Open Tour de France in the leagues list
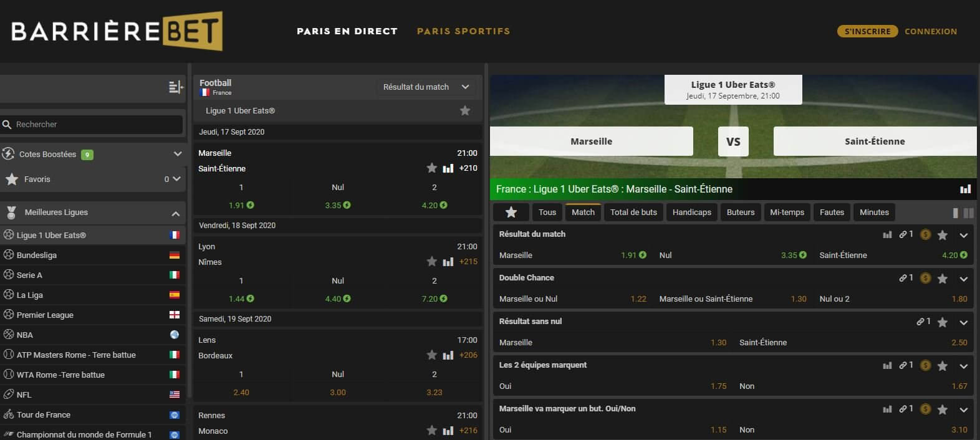The width and height of the screenshot is (980, 440). 92,414
